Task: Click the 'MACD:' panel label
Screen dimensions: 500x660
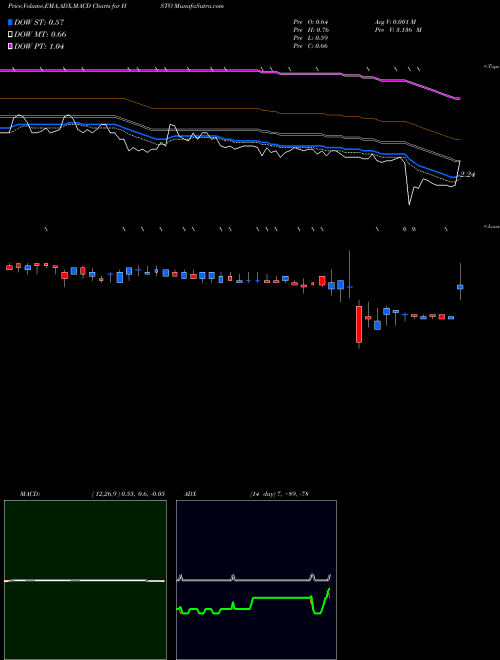Action: point(30,494)
